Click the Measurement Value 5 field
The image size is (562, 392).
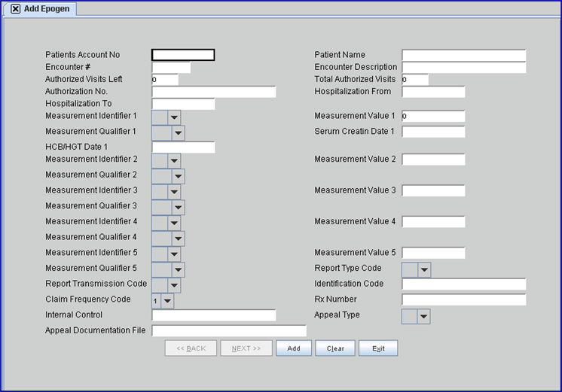tap(433, 253)
